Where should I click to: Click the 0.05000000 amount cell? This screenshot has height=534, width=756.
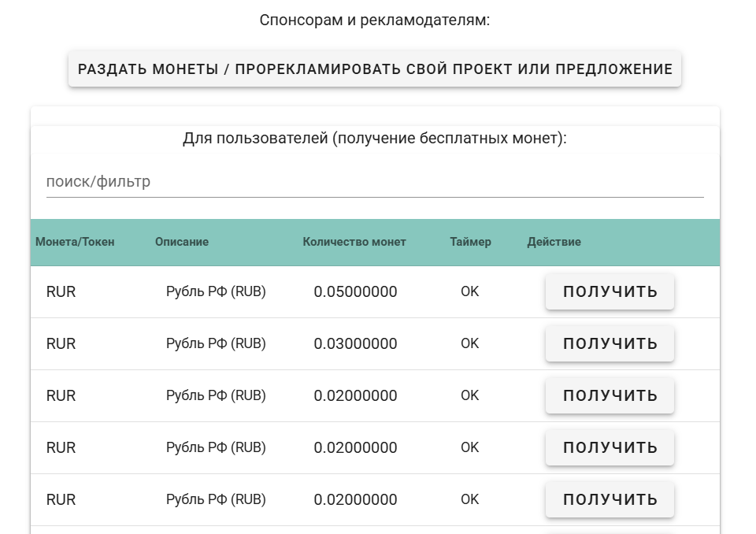(x=355, y=292)
